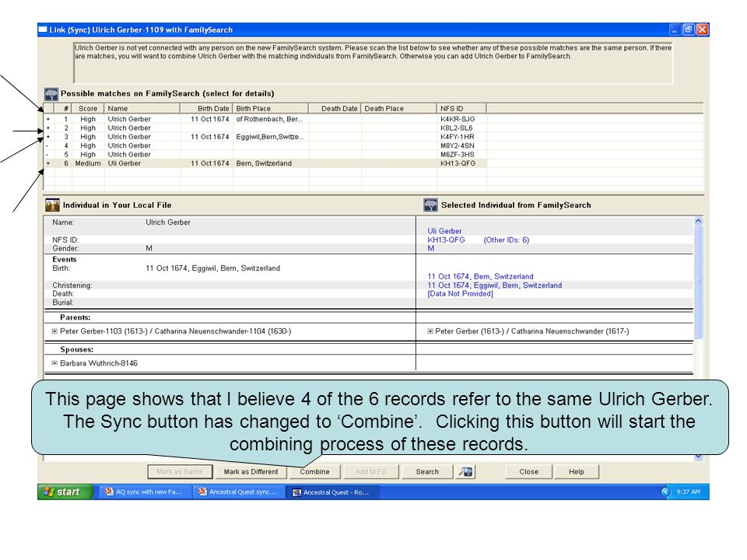Toggle the minus marker on row 4
Image resolution: width=747 pixels, height=560 pixels.
click(48, 145)
